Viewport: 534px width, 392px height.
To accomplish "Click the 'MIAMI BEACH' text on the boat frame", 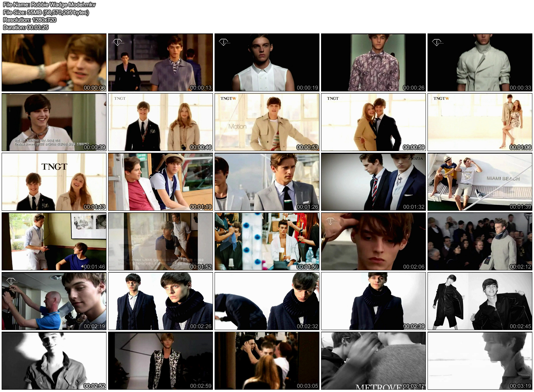I will coord(503,179).
